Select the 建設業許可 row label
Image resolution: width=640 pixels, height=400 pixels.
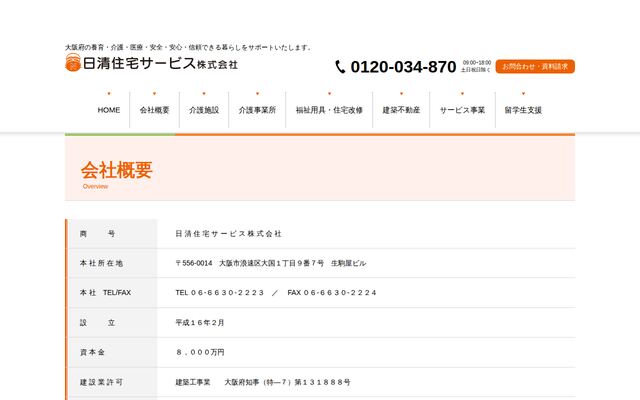point(101,382)
